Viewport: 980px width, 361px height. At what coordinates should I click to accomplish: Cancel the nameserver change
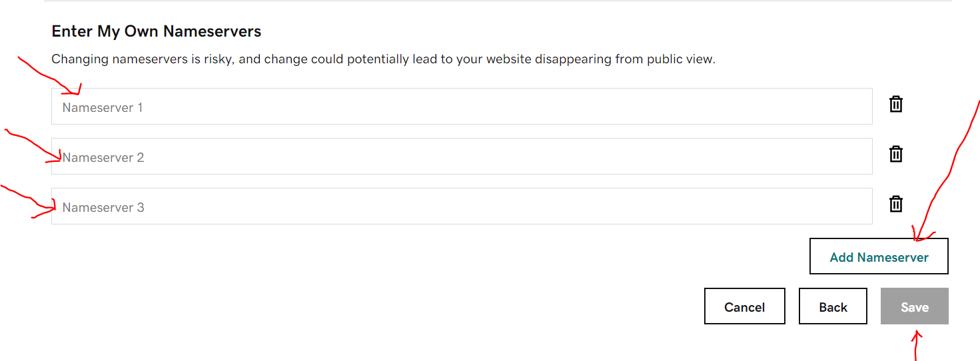(x=745, y=306)
